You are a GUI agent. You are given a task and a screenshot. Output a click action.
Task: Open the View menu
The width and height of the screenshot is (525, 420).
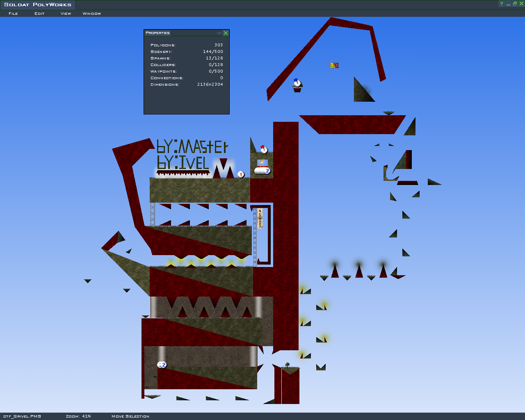click(66, 14)
